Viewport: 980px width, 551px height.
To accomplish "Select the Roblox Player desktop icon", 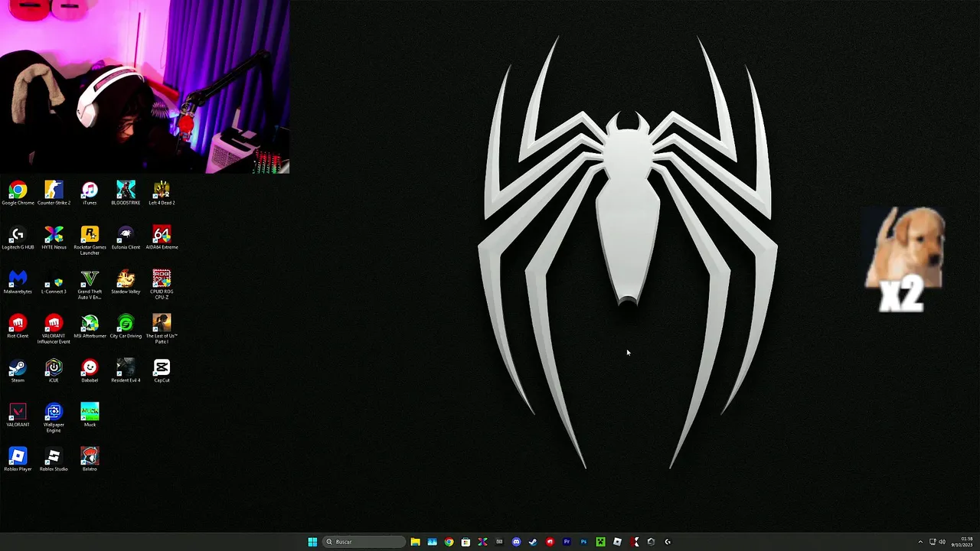I will 18,459.
